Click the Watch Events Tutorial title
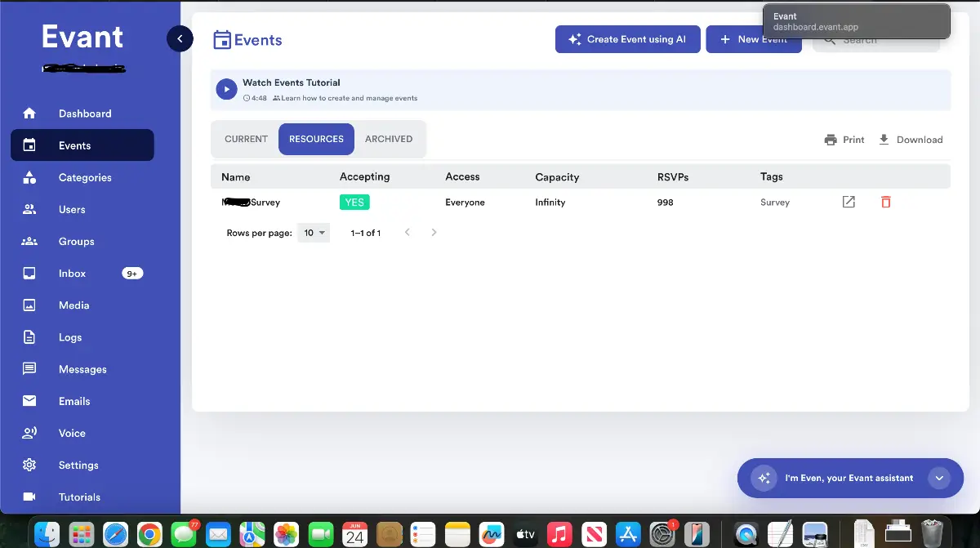 (292, 82)
